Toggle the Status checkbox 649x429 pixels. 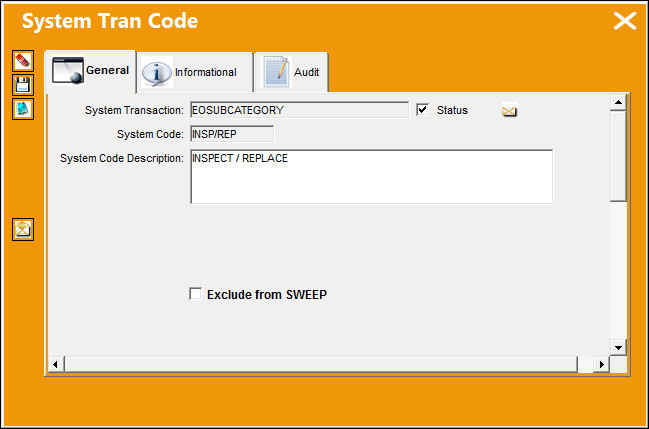[422, 110]
